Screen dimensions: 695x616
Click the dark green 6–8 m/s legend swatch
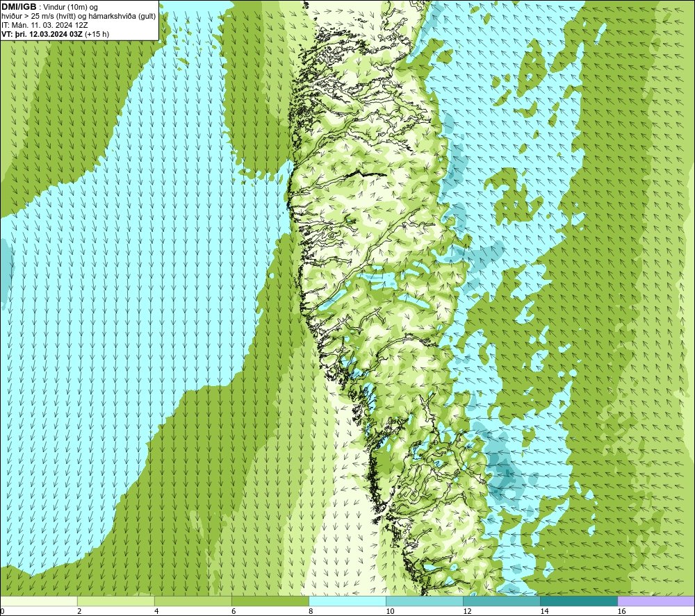point(270,601)
